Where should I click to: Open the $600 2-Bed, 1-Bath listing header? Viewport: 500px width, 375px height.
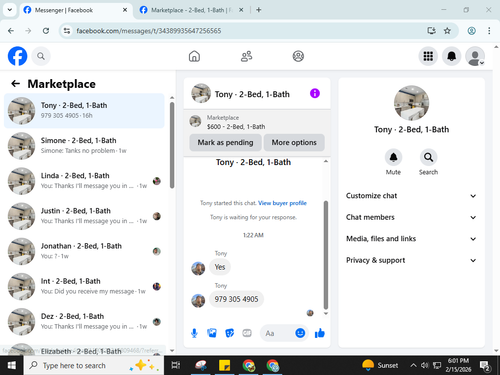point(257,122)
